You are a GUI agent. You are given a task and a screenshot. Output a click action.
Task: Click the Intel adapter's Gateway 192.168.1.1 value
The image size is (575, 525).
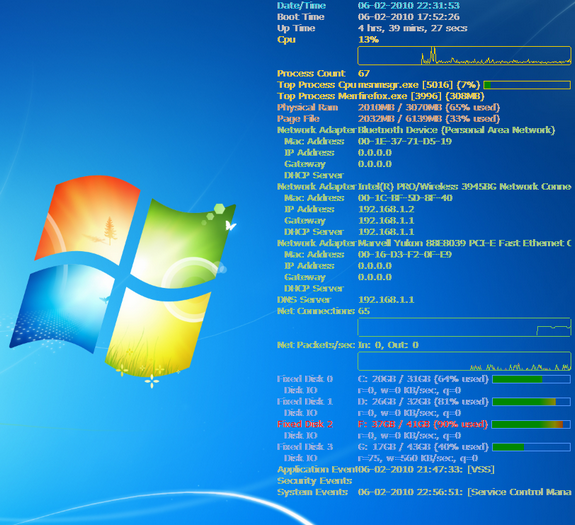[386, 221]
